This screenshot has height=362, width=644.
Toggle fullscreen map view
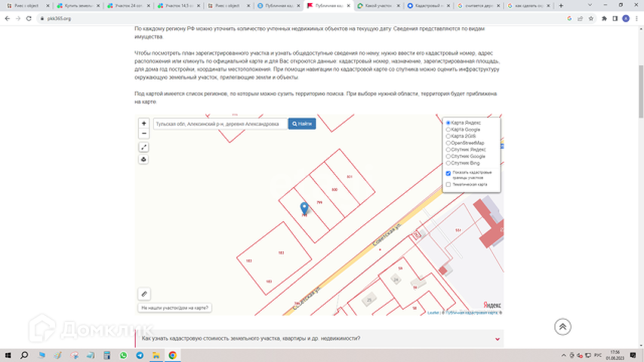(x=144, y=148)
